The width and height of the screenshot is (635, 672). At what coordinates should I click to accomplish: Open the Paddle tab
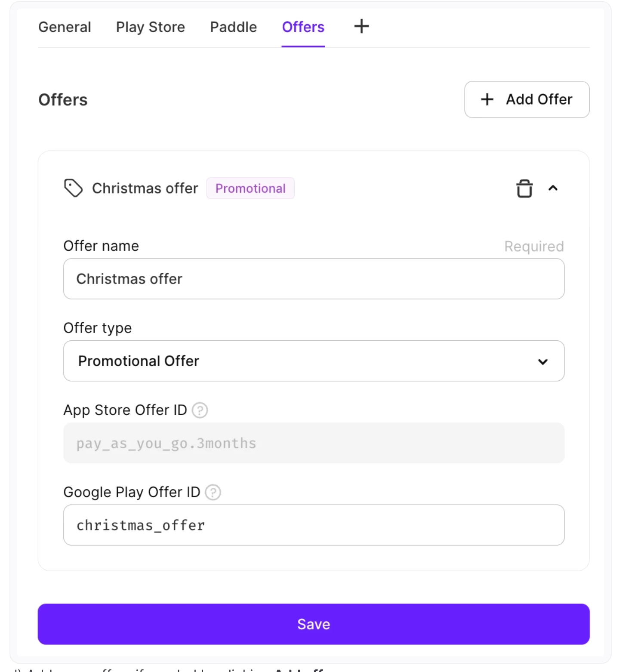click(233, 27)
